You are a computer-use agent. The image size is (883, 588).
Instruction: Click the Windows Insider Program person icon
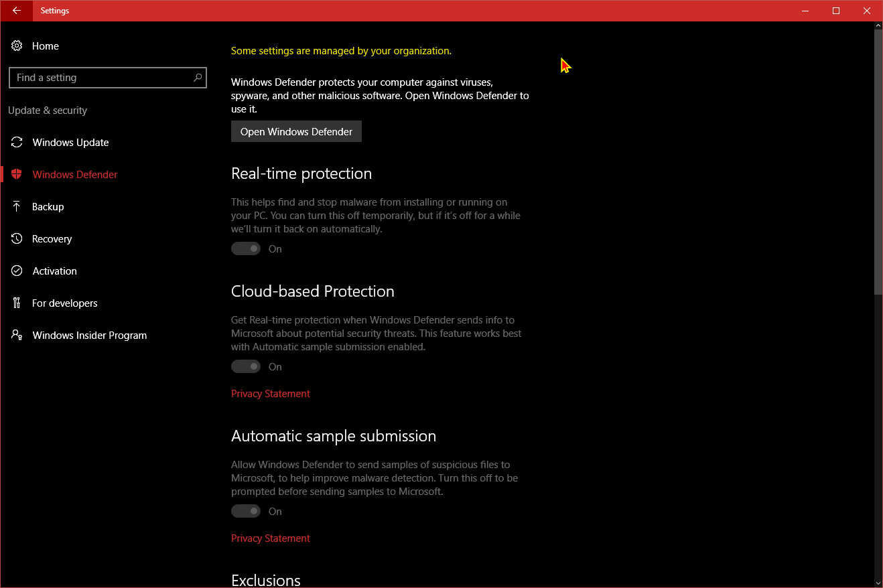(17, 335)
